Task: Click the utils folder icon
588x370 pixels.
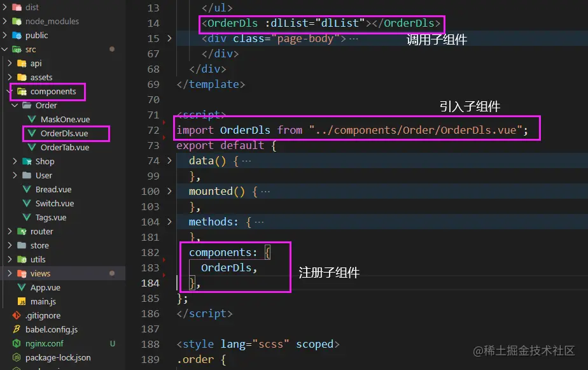Action: point(22,259)
